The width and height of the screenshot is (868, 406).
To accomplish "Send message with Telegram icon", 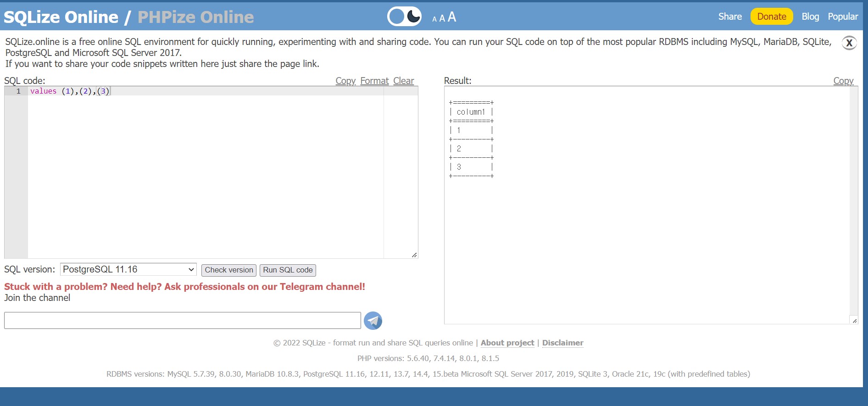I will [373, 321].
